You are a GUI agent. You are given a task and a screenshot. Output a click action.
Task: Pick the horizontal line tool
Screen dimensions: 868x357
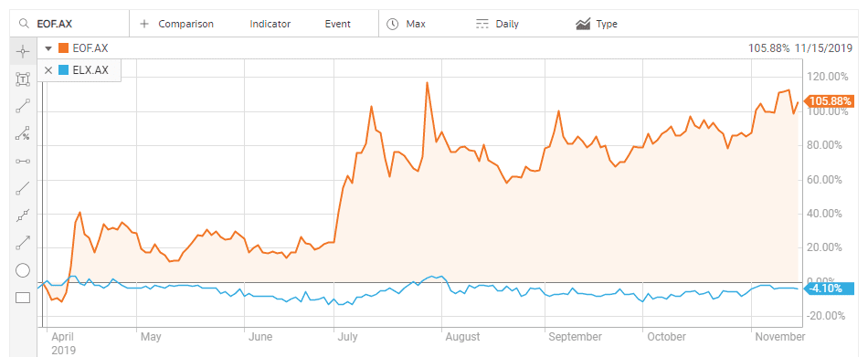pos(22,161)
